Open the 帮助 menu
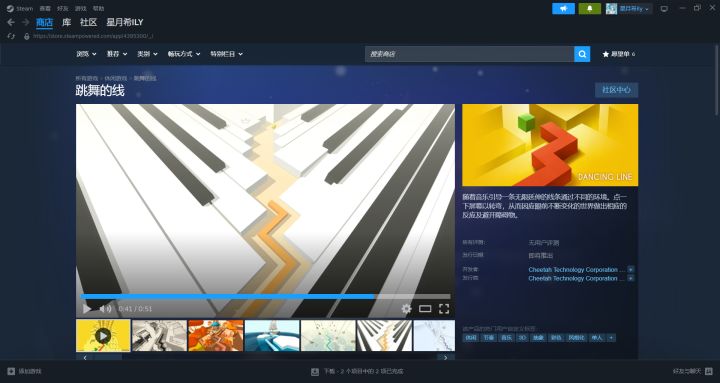720x383 pixels. coord(98,8)
